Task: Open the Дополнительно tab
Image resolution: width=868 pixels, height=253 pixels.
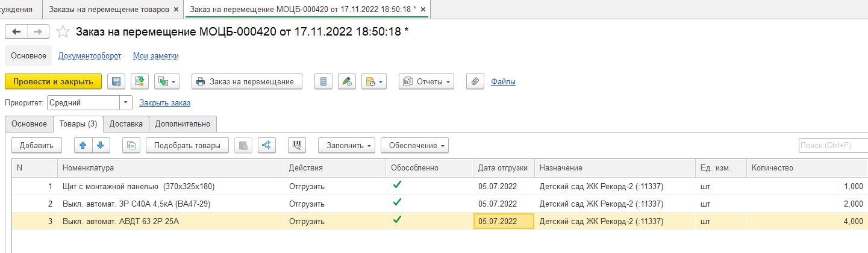Action: tap(183, 124)
